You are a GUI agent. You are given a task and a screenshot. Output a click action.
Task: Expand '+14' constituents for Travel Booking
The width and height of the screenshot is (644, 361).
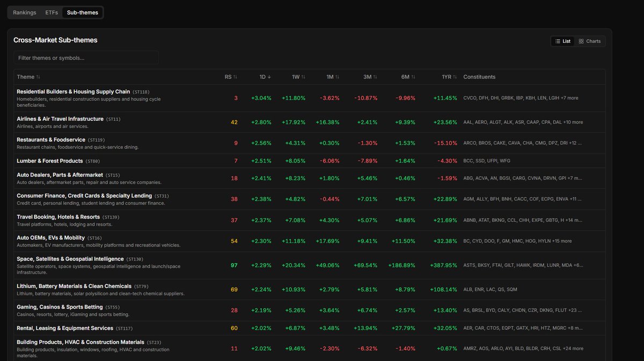(x=574, y=220)
